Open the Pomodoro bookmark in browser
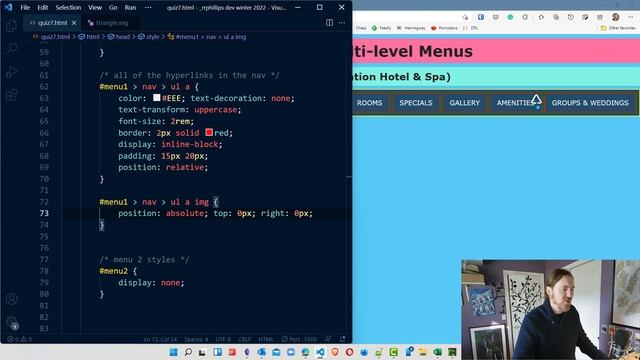Screen dimensions: 640x360 [444, 28]
